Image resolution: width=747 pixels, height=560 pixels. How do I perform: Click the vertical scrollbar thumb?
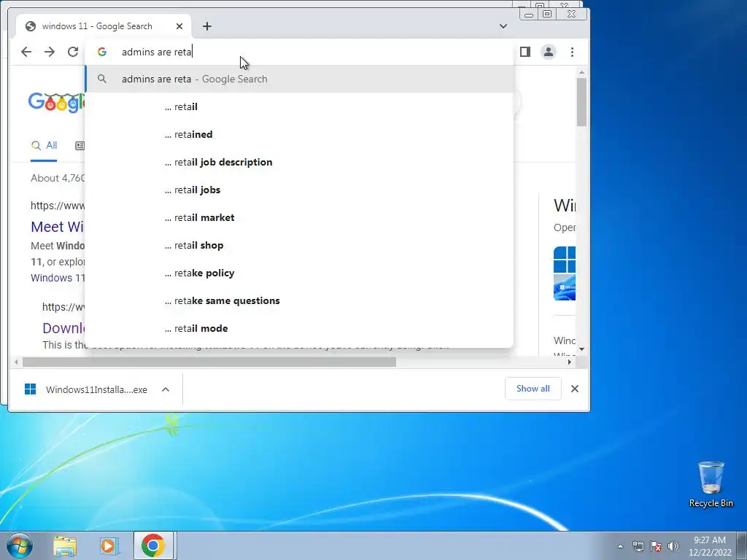click(581, 102)
